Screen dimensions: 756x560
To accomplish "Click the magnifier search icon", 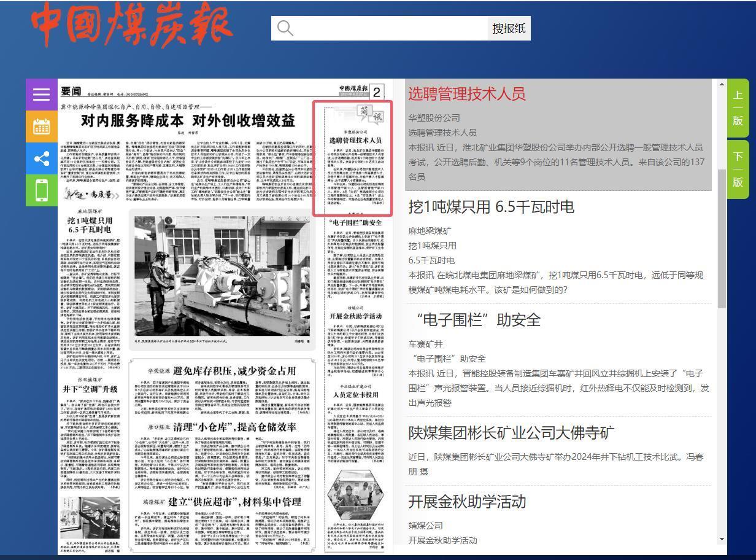I will coord(285,28).
